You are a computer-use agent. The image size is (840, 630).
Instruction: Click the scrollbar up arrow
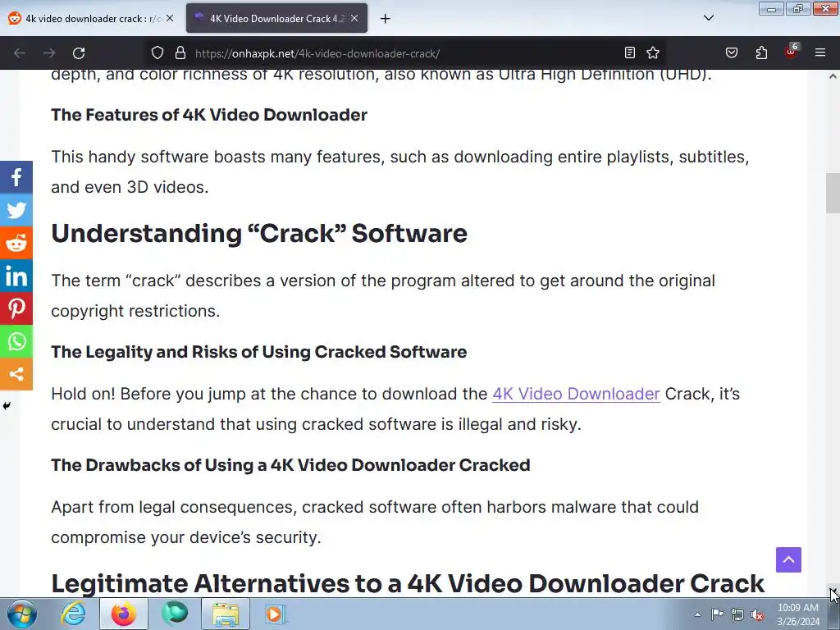click(x=833, y=76)
